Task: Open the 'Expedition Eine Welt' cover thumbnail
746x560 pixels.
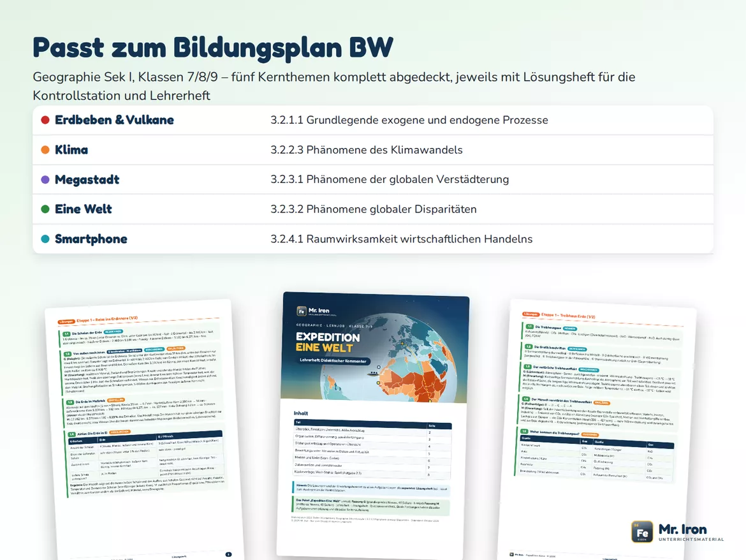Action: click(374, 426)
